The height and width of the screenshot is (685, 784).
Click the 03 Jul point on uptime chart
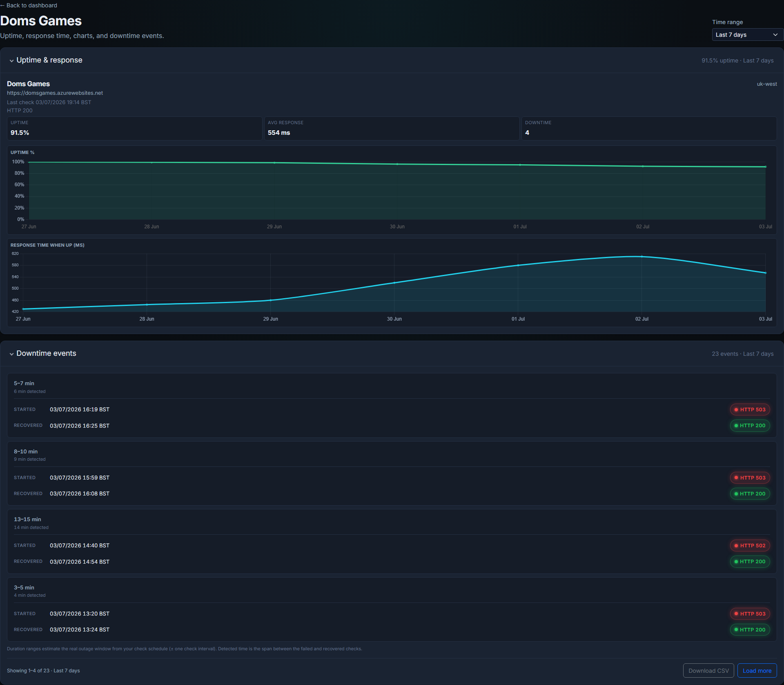click(x=766, y=167)
